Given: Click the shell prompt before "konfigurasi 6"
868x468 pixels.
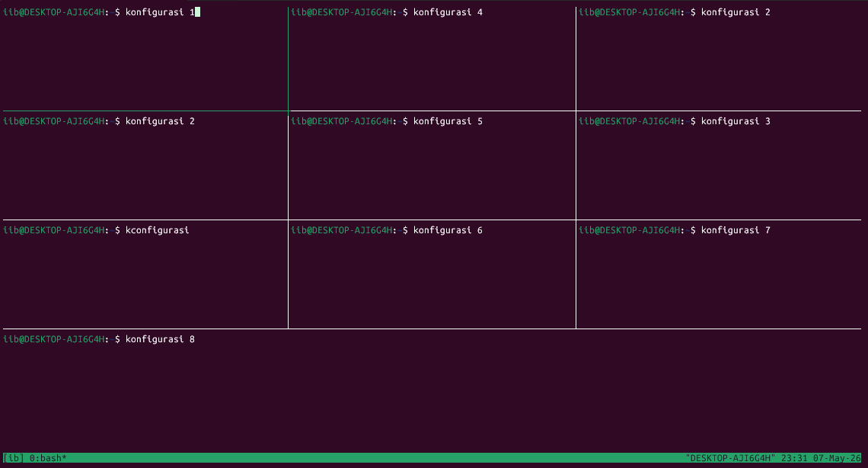Looking at the screenshot, I should [349, 230].
